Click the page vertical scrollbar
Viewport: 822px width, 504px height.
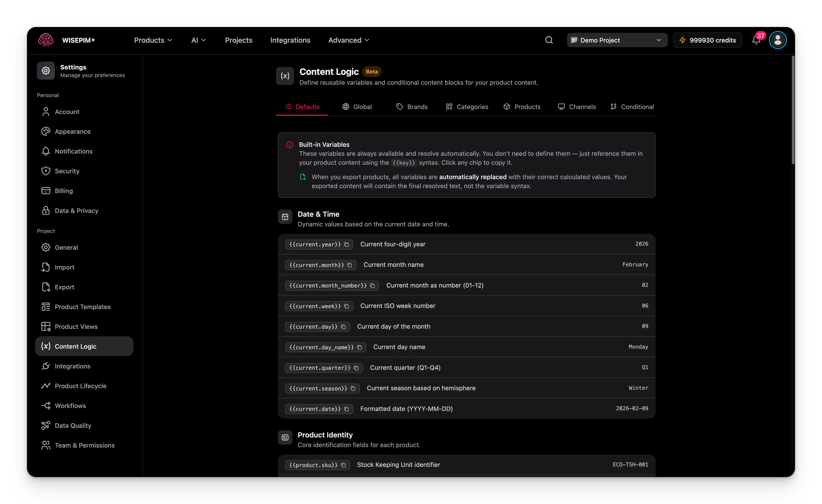pos(793,110)
